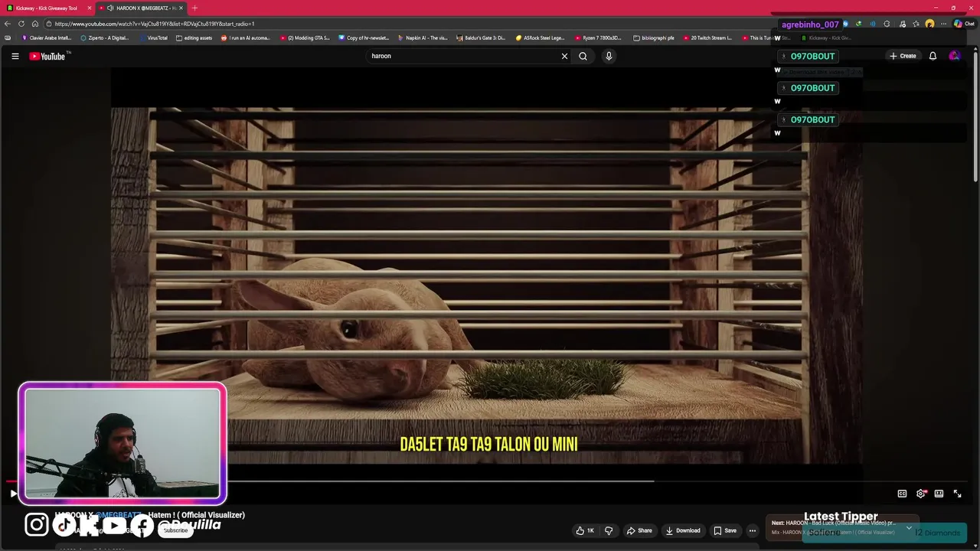Image resolution: width=980 pixels, height=551 pixels.
Task: Go back in browser history
Action: tap(8, 24)
